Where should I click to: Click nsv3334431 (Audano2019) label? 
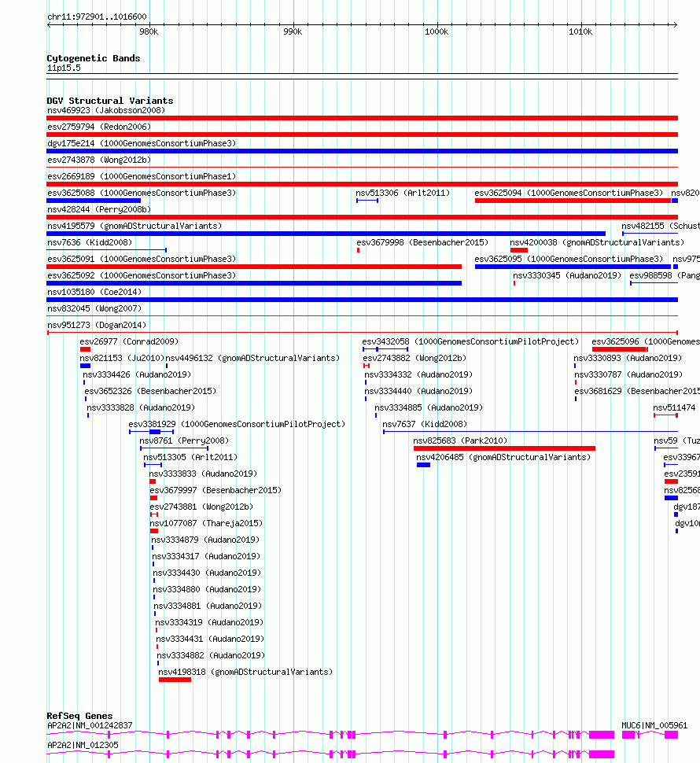(210, 640)
